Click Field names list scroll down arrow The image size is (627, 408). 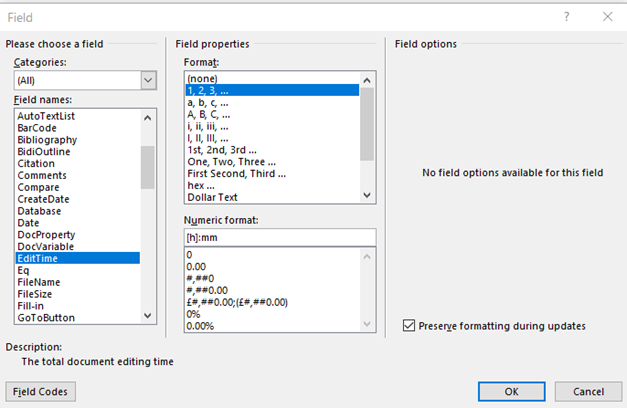(148, 316)
